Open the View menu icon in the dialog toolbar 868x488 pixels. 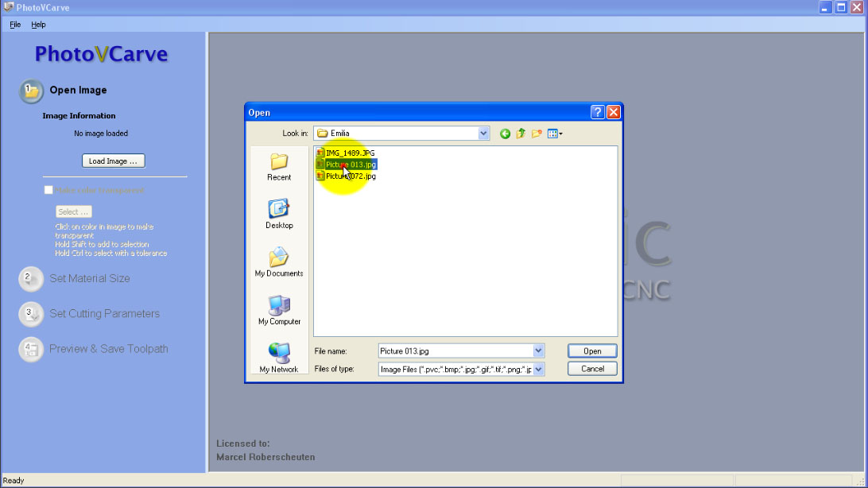click(555, 134)
